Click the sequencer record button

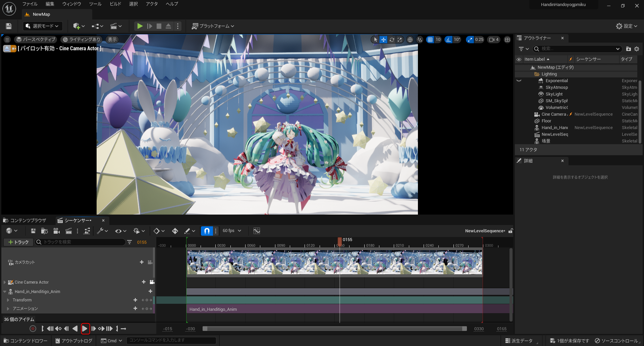point(33,329)
